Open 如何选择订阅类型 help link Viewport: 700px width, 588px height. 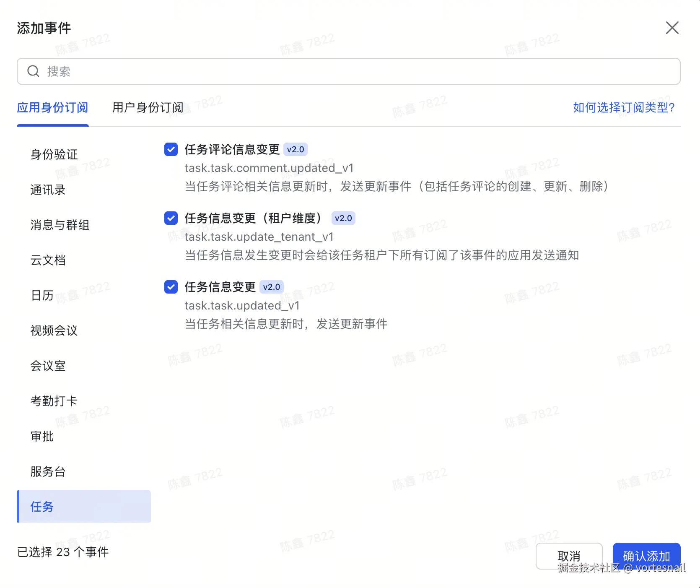(x=623, y=108)
